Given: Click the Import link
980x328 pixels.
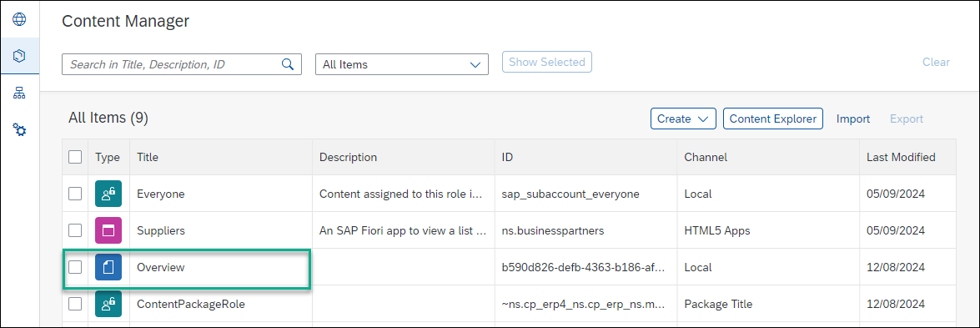Looking at the screenshot, I should click(853, 119).
